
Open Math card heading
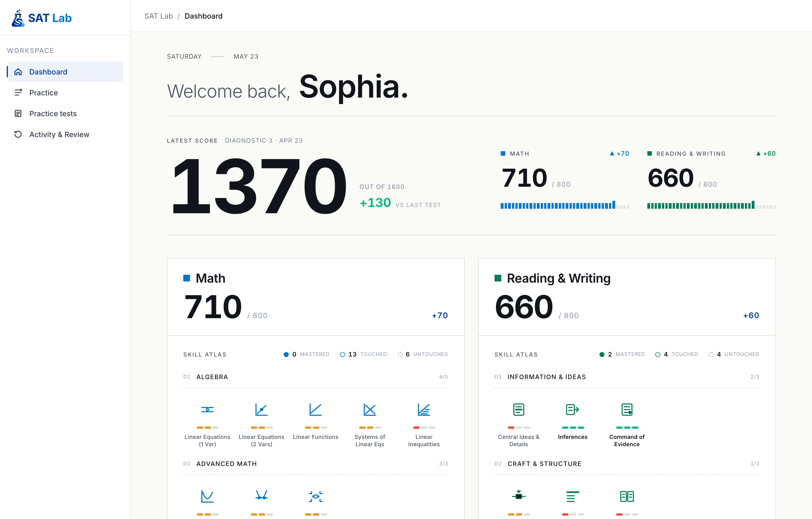[x=210, y=278]
